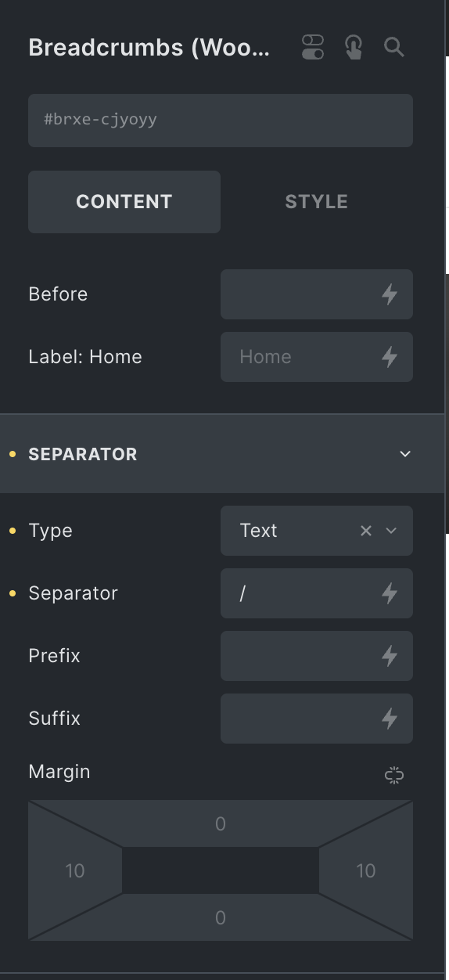Click the search settings magnifier icon

pos(394,47)
